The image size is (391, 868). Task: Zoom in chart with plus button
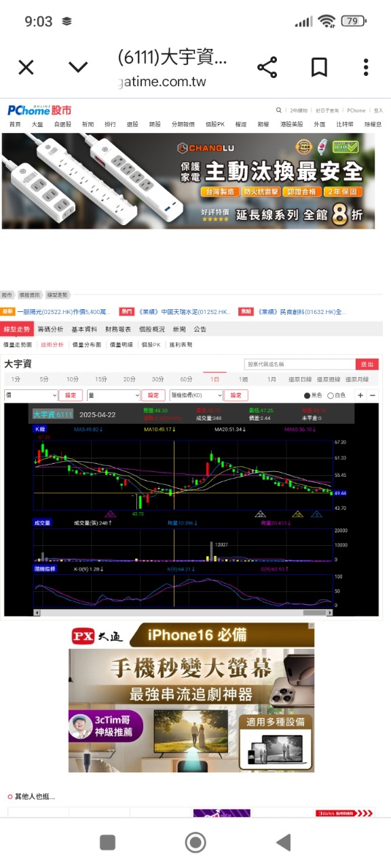point(360,395)
